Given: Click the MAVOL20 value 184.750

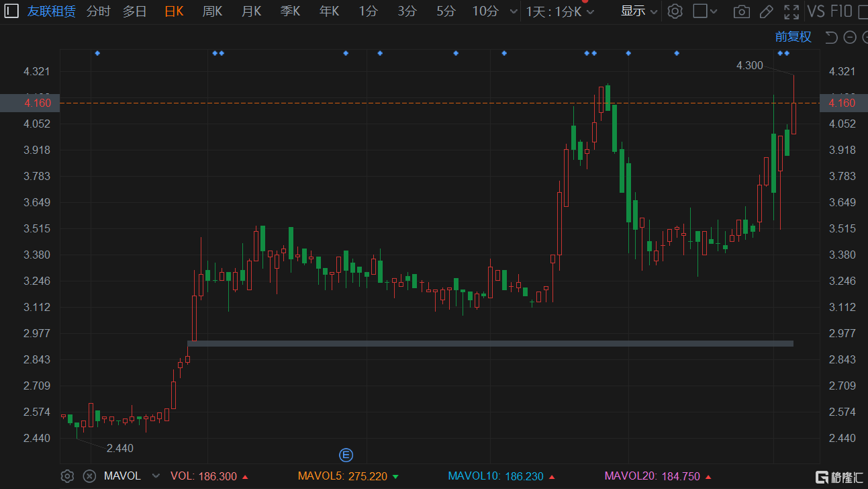Looking at the screenshot, I should click(681, 476).
